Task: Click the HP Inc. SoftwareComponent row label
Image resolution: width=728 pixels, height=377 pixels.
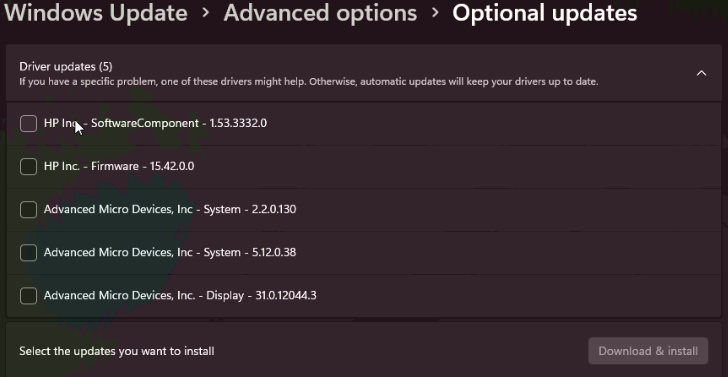Action: click(155, 123)
